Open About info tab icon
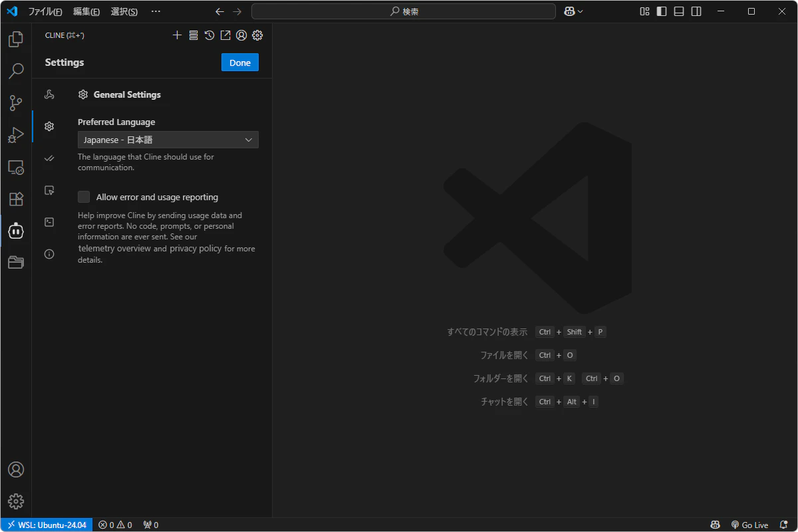Screen dimensions: 798x532 (x=49, y=254)
